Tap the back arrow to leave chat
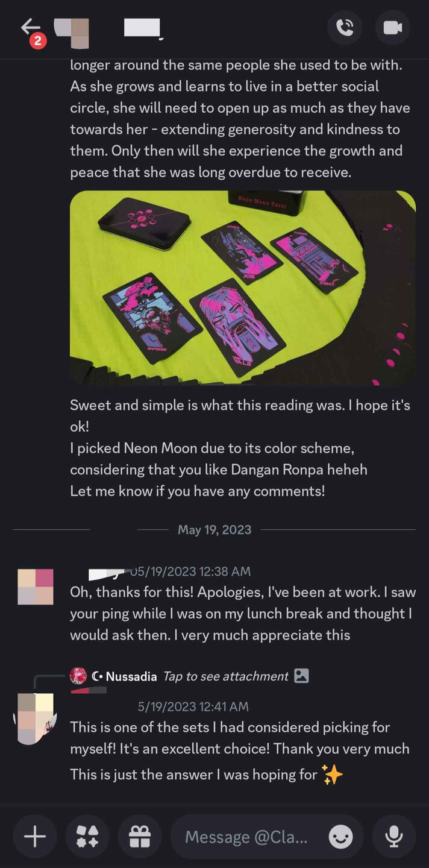The image size is (429, 868). (x=30, y=28)
